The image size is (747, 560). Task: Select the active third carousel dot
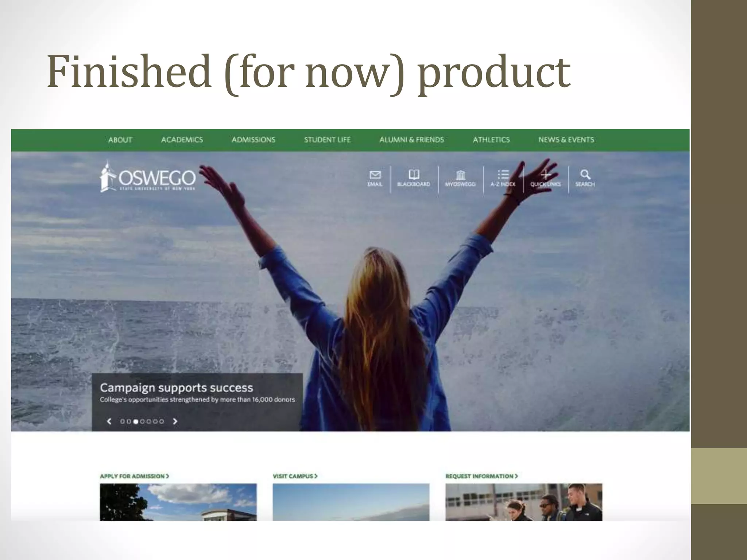point(136,421)
